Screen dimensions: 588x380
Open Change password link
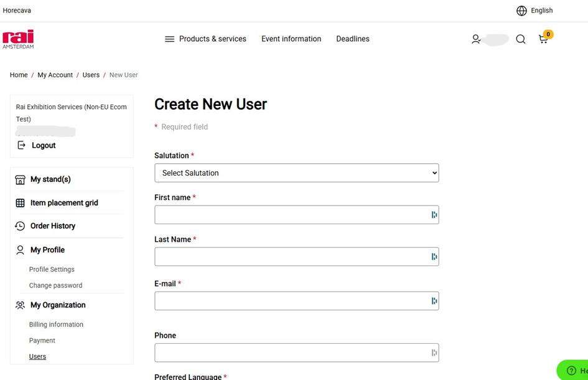click(x=56, y=286)
